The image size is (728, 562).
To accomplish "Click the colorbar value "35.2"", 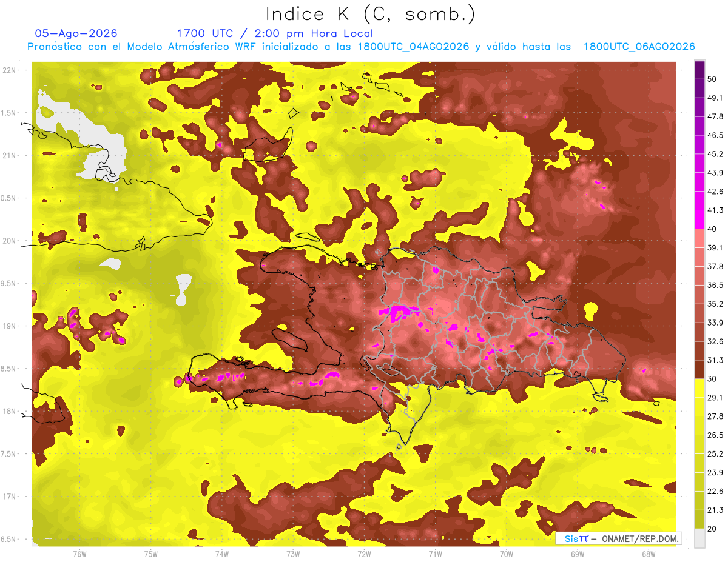I will click(x=715, y=304).
